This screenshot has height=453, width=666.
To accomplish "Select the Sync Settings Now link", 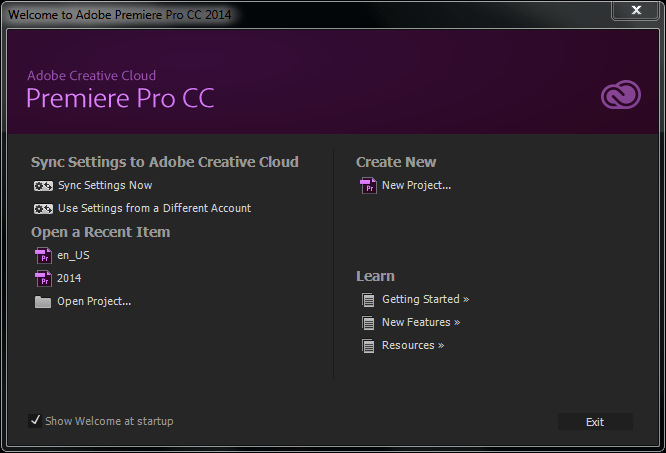I will click(x=105, y=186).
